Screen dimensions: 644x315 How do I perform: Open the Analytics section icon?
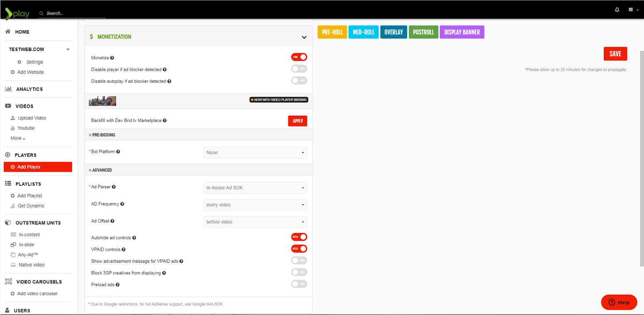[x=8, y=89]
